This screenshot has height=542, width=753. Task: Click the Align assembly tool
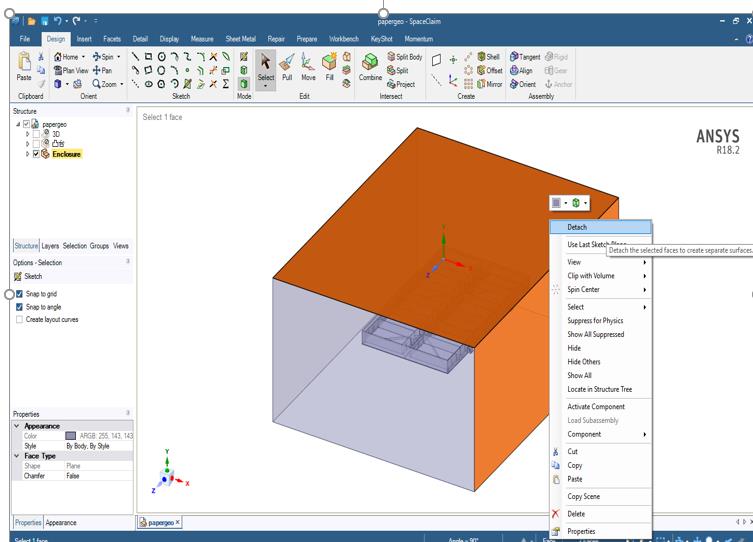[x=522, y=70]
